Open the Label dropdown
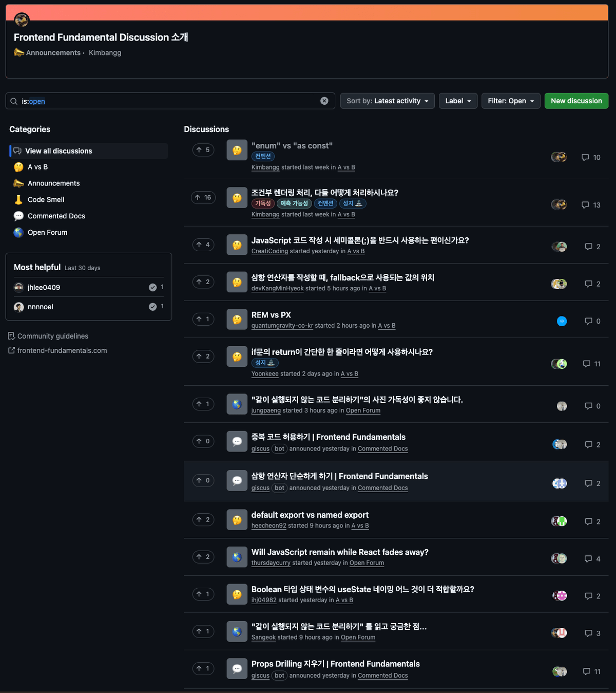616x693 pixels. [457, 101]
